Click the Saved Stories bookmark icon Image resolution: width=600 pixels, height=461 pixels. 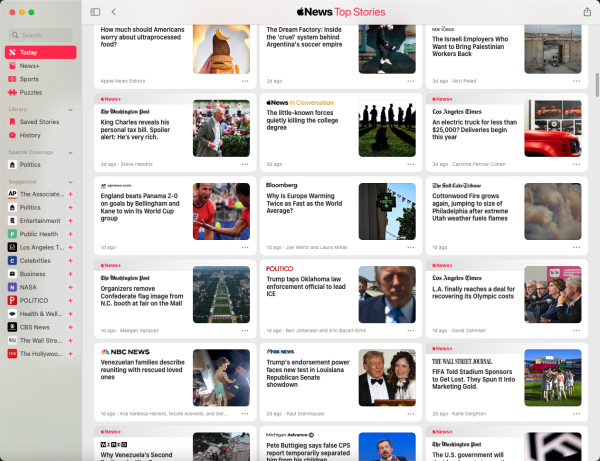coord(12,122)
